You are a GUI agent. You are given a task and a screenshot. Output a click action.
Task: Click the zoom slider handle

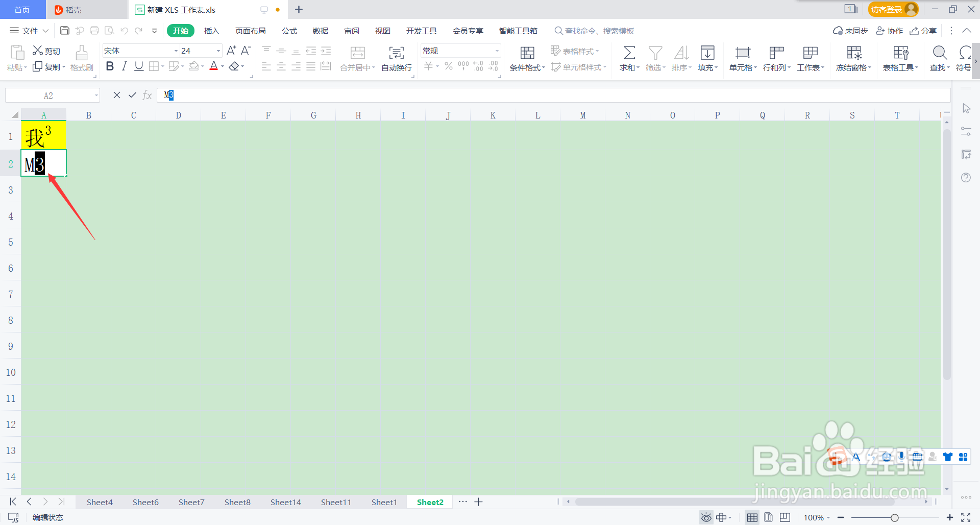pyautogui.click(x=895, y=518)
